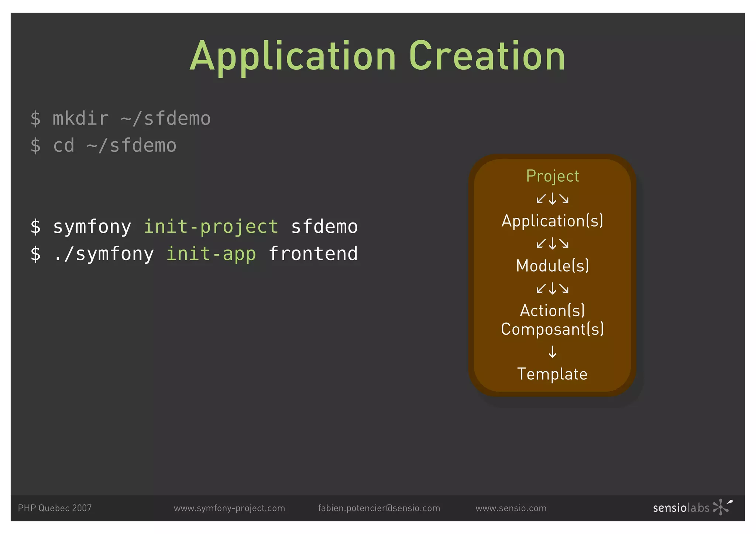
Task: Click the green 'init-project' keyword
Action: 211,227
